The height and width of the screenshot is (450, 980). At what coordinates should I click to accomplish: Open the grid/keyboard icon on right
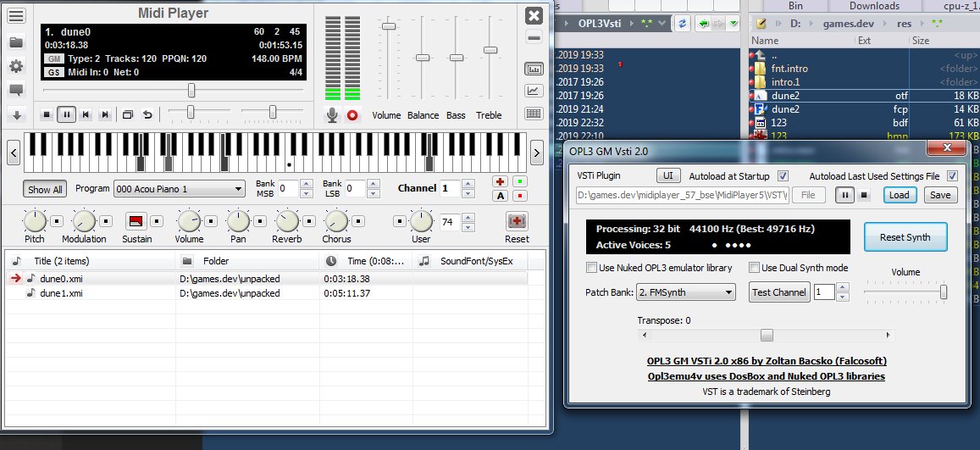point(534,113)
